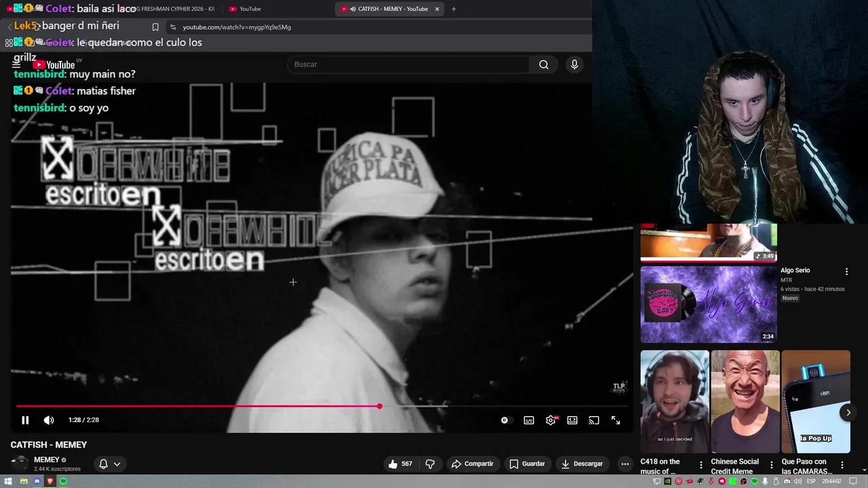868x488 pixels.
Task: Open options menu for Que Paso short
Action: tap(842, 466)
